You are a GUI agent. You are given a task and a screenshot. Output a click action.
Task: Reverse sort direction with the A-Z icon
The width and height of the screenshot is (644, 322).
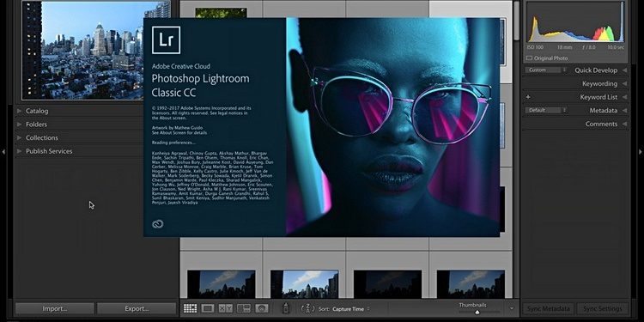click(x=307, y=308)
